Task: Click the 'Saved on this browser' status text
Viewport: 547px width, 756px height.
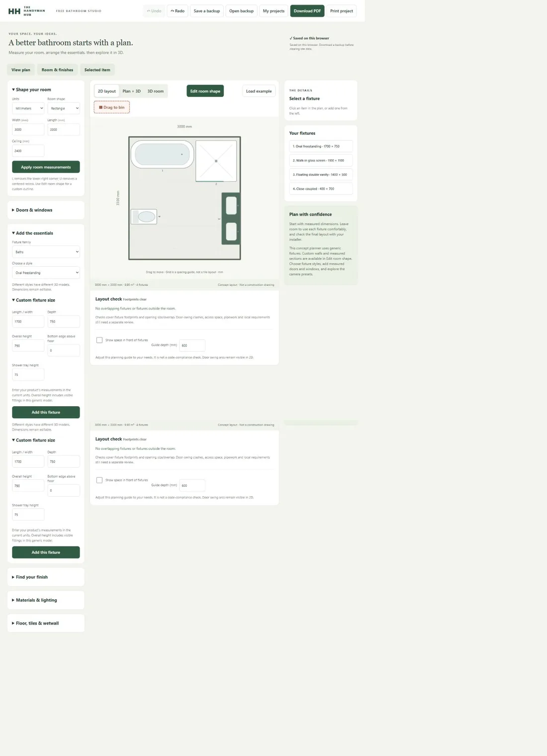Action: point(311,38)
